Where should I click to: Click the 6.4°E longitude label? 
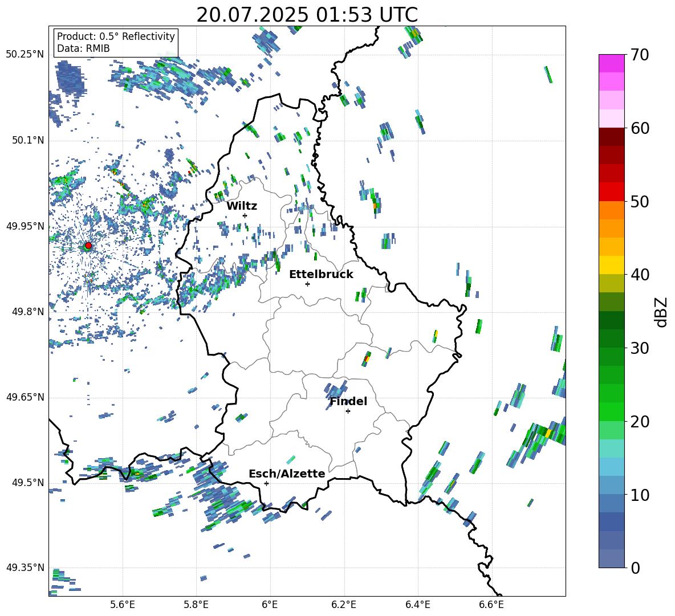pos(417,605)
